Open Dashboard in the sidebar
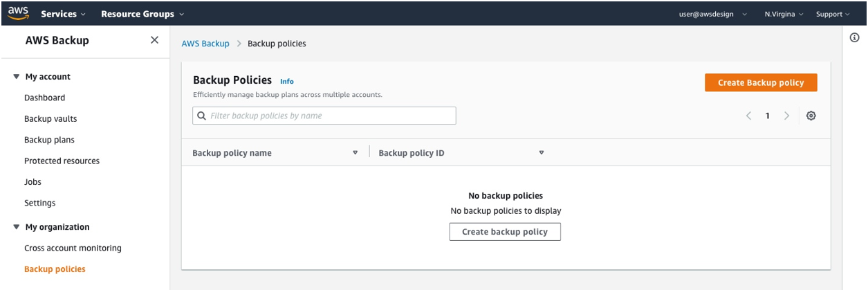 coord(44,98)
